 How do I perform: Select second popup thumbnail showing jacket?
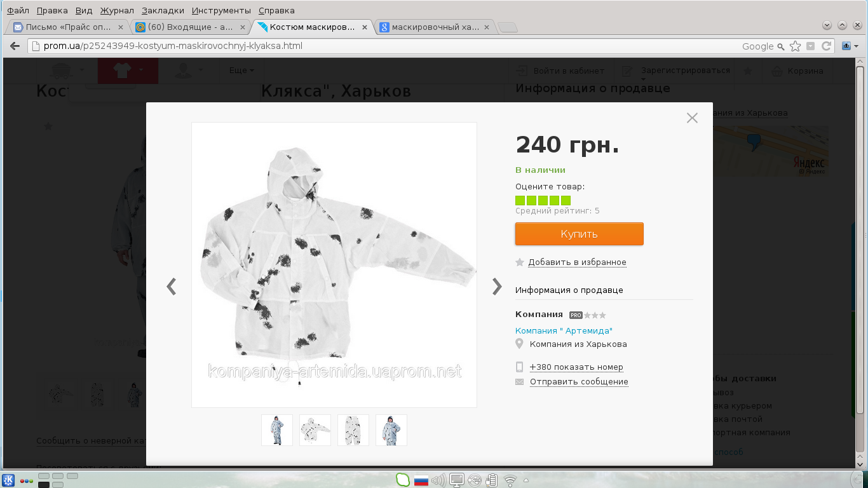tap(315, 430)
